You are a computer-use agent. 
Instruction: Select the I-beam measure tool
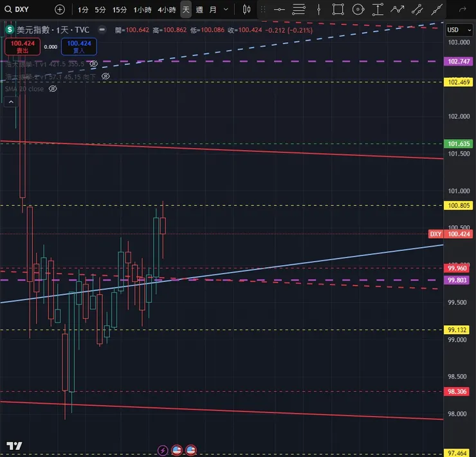coord(378,10)
